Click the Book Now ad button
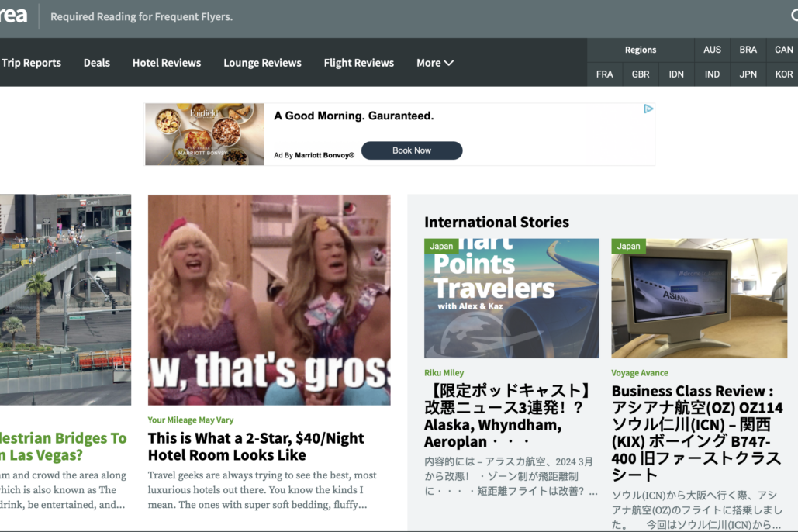This screenshot has height=532, width=798. [412, 150]
